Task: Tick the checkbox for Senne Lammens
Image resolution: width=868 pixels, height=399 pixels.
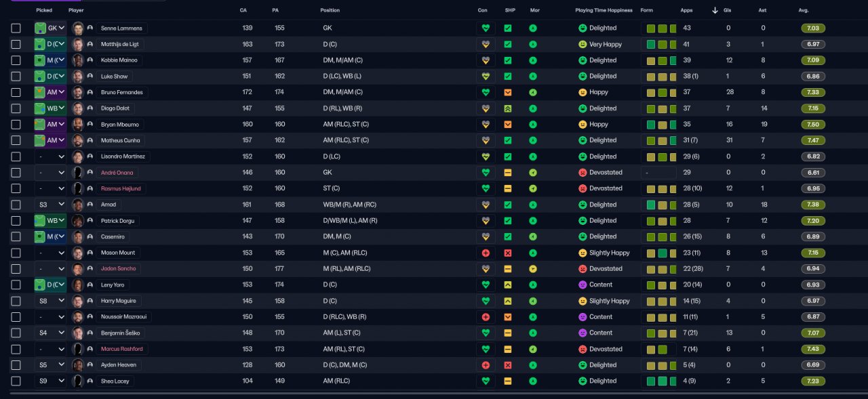Action: point(16,28)
